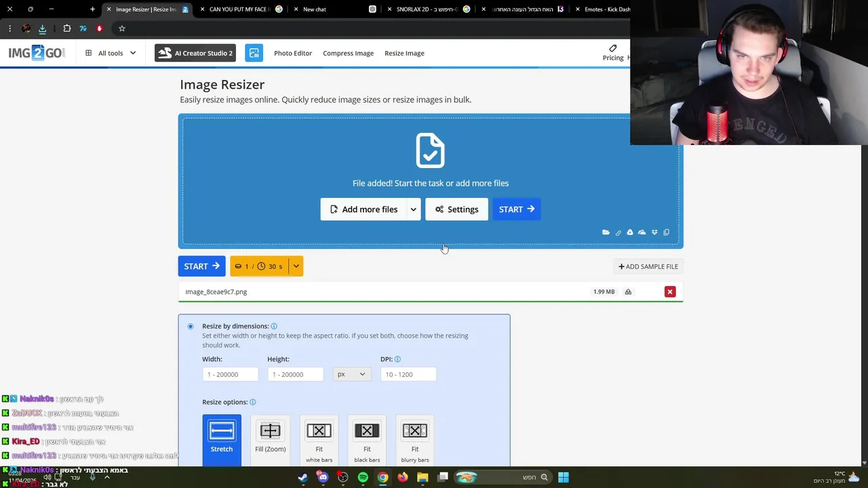Bookmark this page with the star icon
Screen dimensions: 868x488
pyautogui.click(x=122, y=28)
